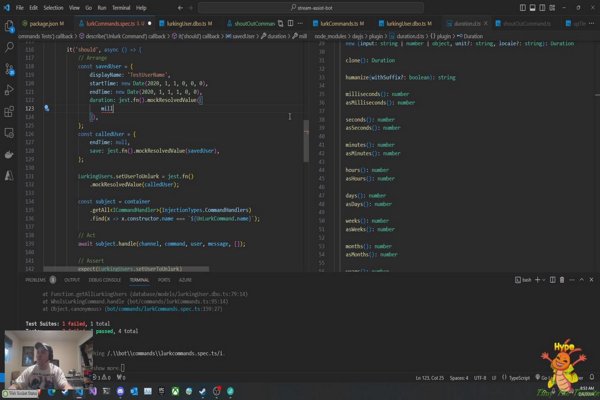Toggle primary side bar visibility
This screenshot has height=400, width=600.
tap(523, 8)
